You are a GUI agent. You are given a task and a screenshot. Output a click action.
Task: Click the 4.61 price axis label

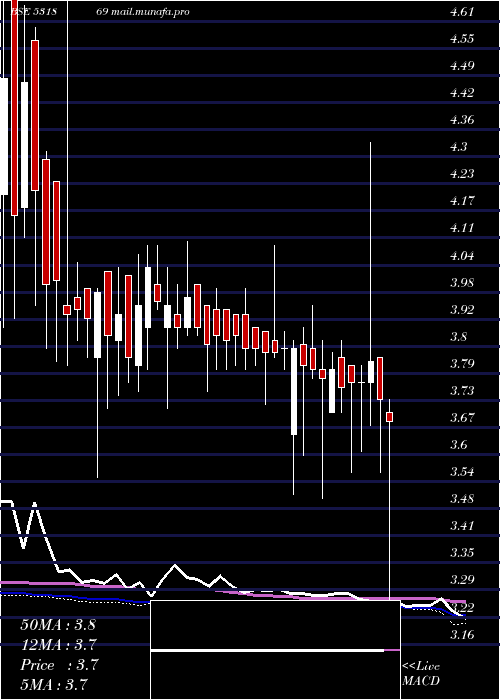click(462, 12)
